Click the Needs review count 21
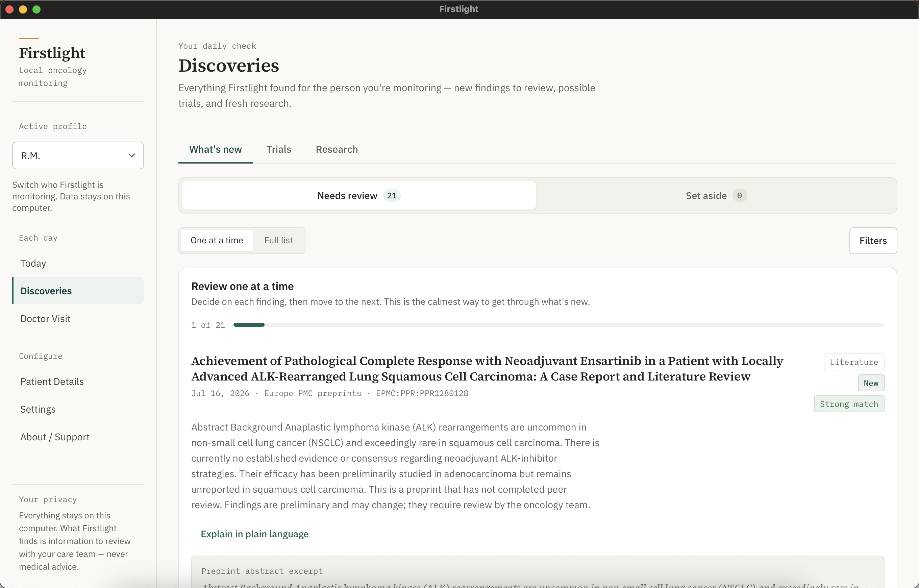919x588 pixels. 392,195
